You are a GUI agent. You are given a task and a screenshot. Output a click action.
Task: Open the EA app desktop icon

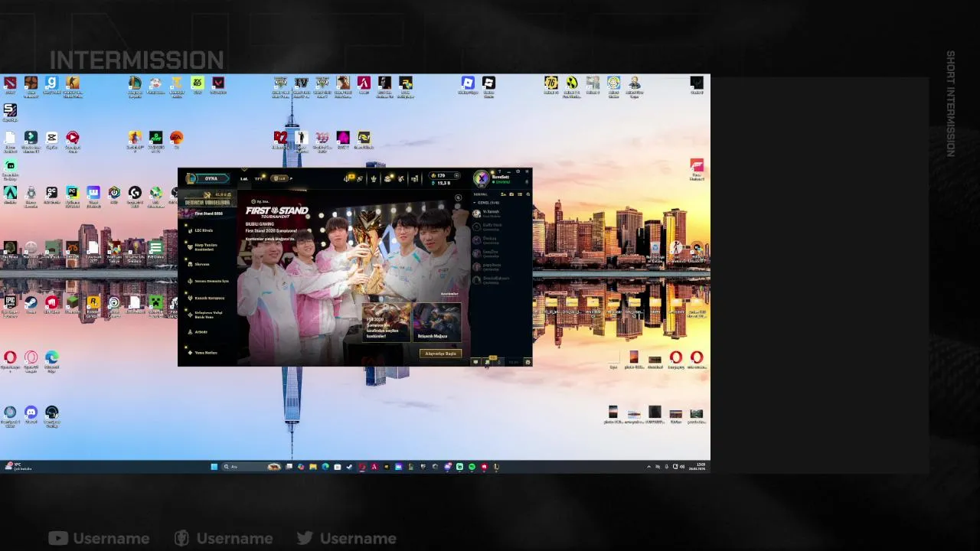177,137
